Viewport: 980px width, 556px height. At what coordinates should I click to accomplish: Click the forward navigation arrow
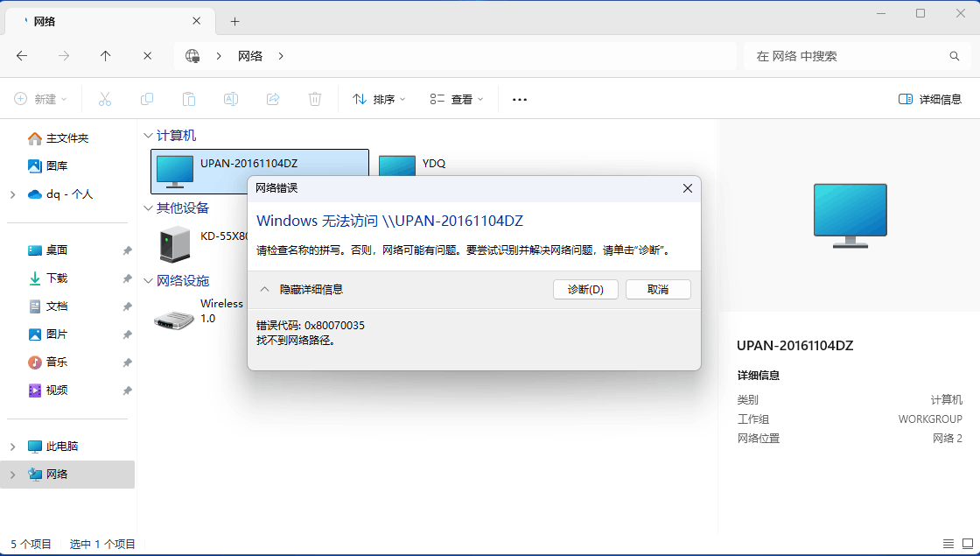pyautogui.click(x=64, y=56)
